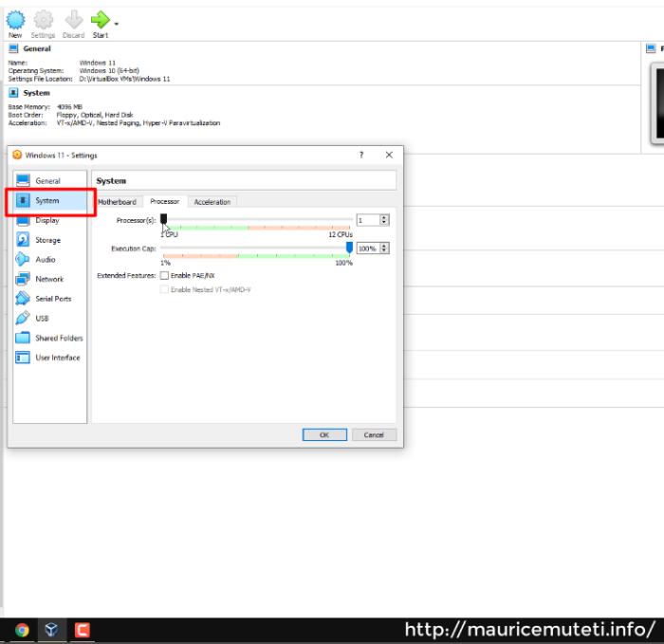The width and height of the screenshot is (664, 644).
Task: Click the VirtualBox icon in the dialog title bar
Action: coord(17,155)
